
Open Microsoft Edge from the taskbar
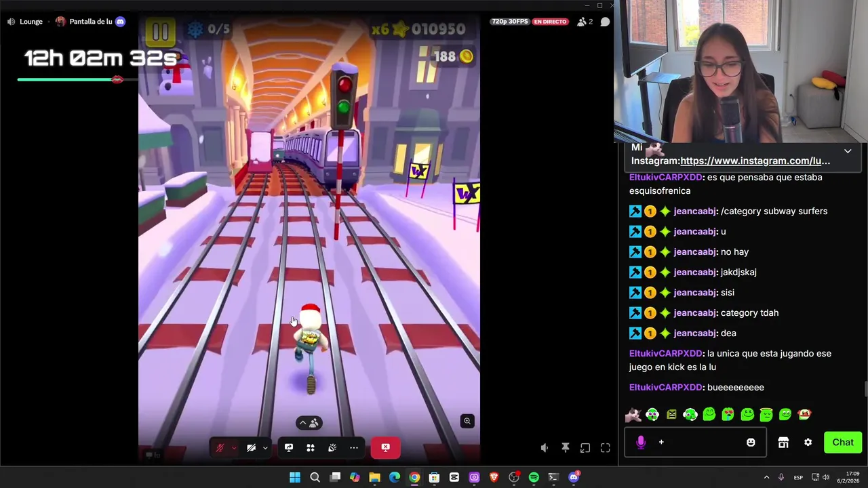coord(395,478)
